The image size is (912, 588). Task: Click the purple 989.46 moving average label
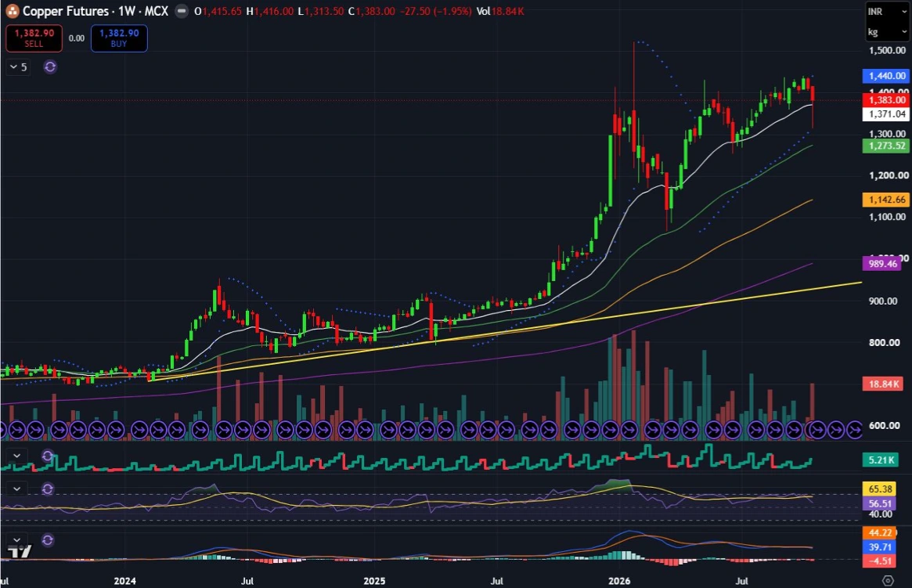coord(881,264)
